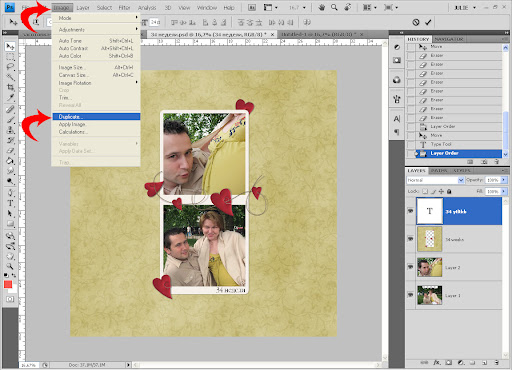Image resolution: width=512 pixels, height=370 pixels.
Task: Toggle visibility of Layer 2
Action: pyautogui.click(x=410, y=267)
